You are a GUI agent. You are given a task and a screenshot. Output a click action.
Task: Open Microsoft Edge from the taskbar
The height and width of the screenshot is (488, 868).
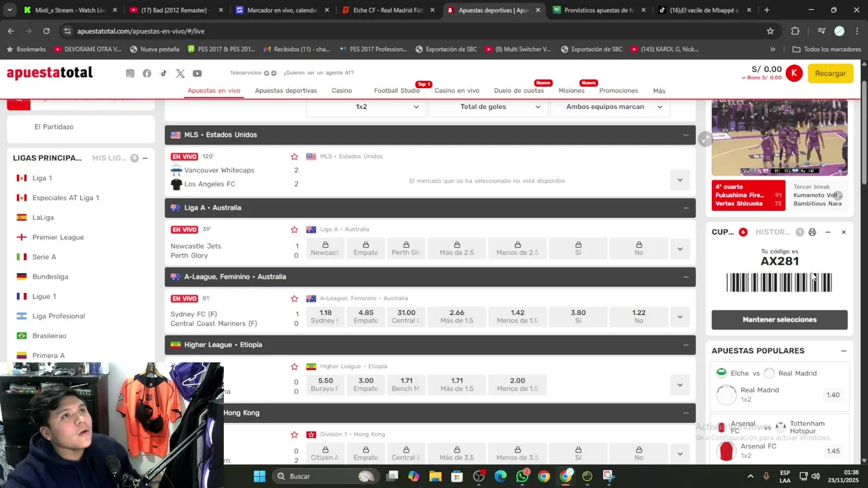point(500,476)
